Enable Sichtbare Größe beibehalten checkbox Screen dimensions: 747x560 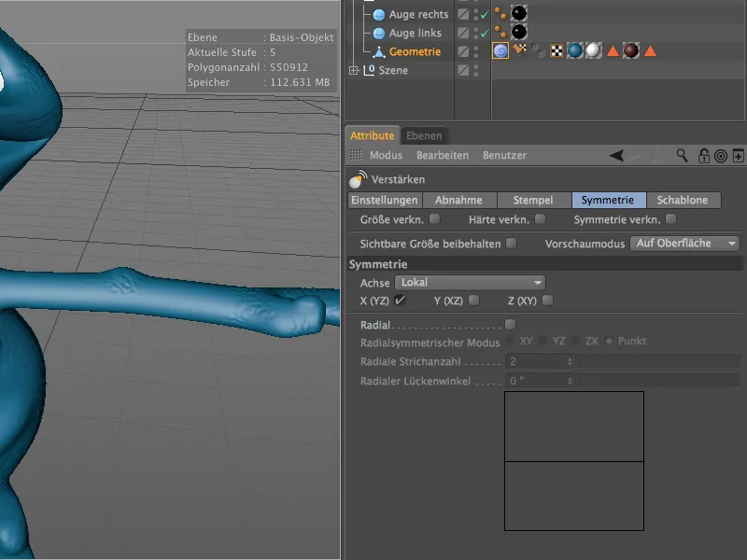[x=511, y=244]
